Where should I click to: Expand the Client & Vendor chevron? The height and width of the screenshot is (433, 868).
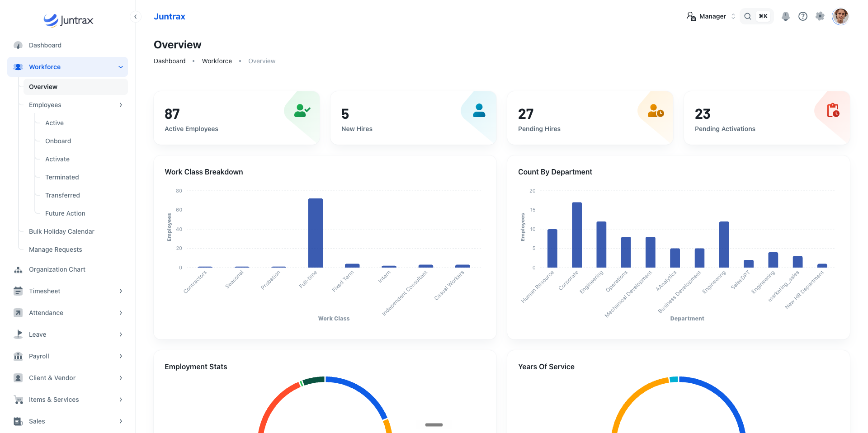click(x=121, y=378)
